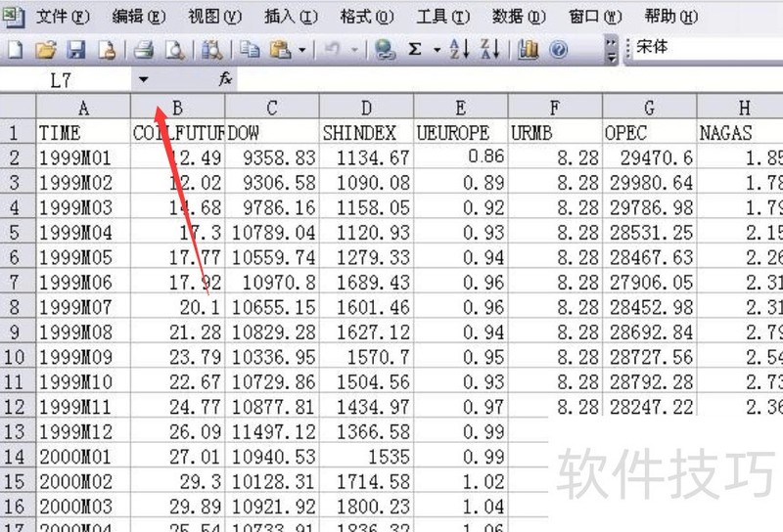This screenshot has width=783, height=532.
Task: Select column E by its header
Action: coord(461,107)
